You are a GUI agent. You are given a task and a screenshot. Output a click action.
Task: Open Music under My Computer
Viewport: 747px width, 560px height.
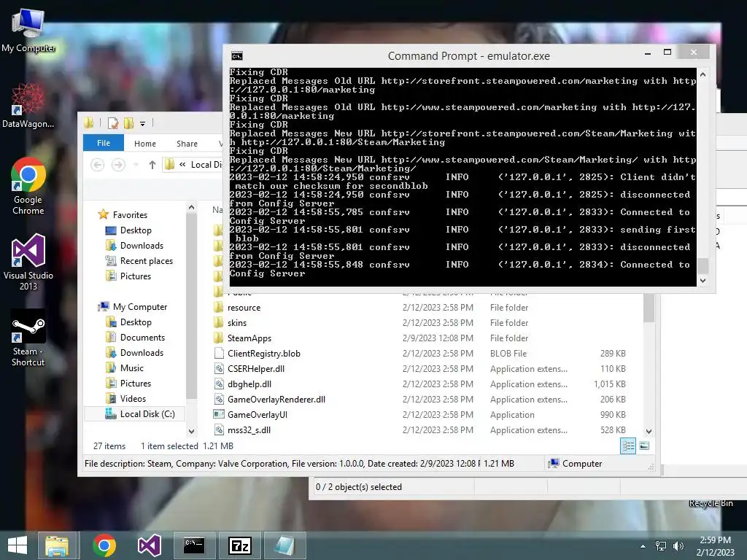click(x=131, y=367)
